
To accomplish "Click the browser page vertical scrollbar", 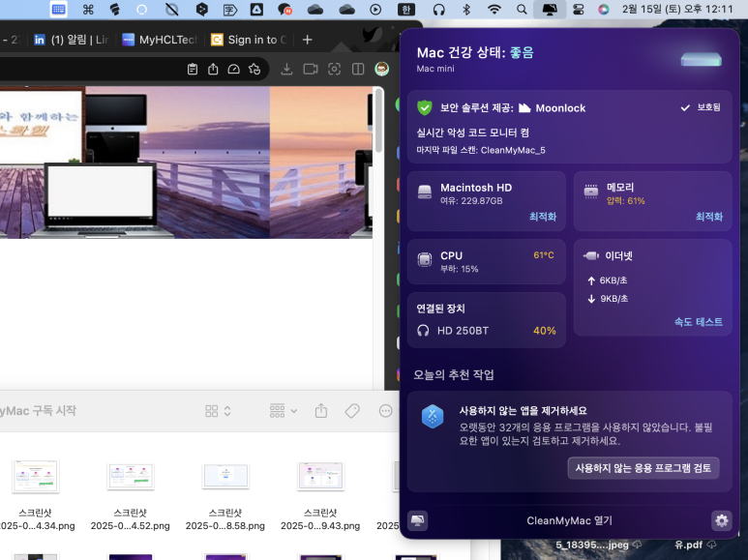I will tap(378, 121).
